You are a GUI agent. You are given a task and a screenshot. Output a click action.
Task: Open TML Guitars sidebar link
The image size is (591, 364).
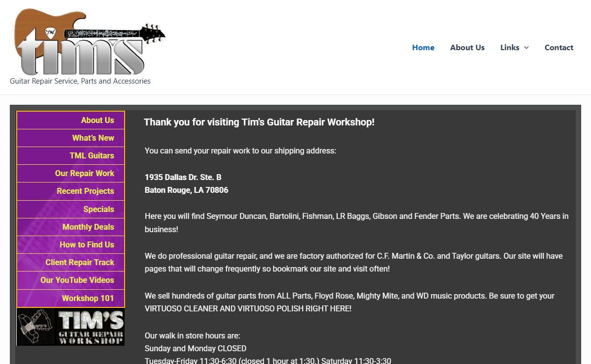coord(70,155)
